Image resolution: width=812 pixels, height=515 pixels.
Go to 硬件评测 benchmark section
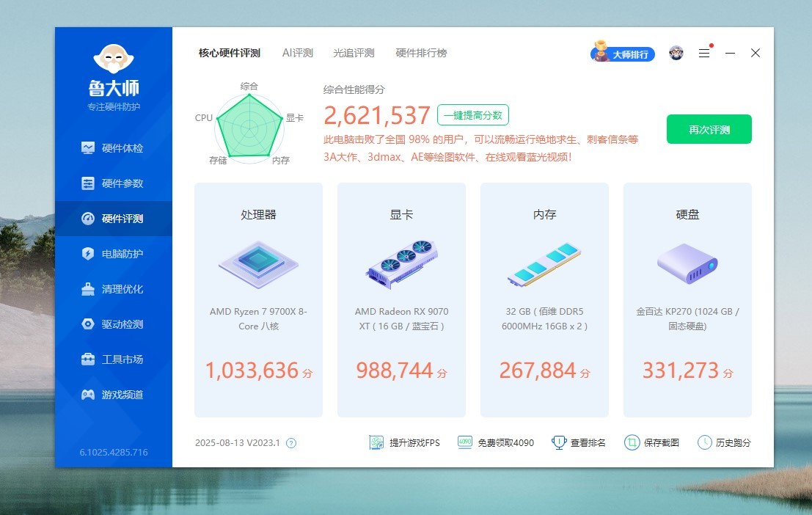[x=112, y=219]
